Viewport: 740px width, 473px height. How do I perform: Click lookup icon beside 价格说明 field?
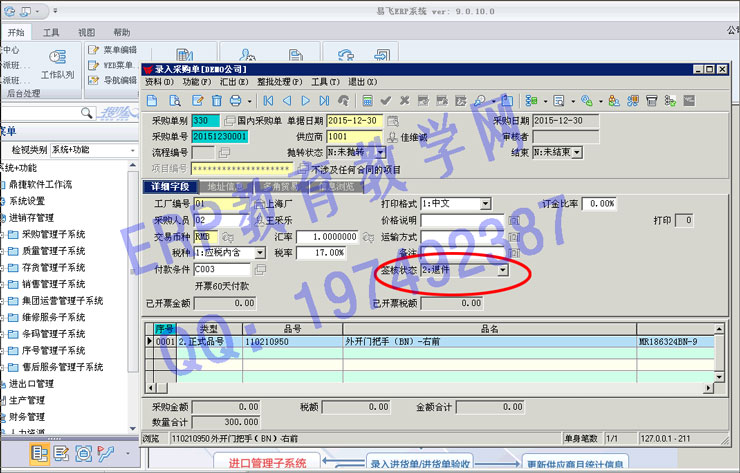514,220
